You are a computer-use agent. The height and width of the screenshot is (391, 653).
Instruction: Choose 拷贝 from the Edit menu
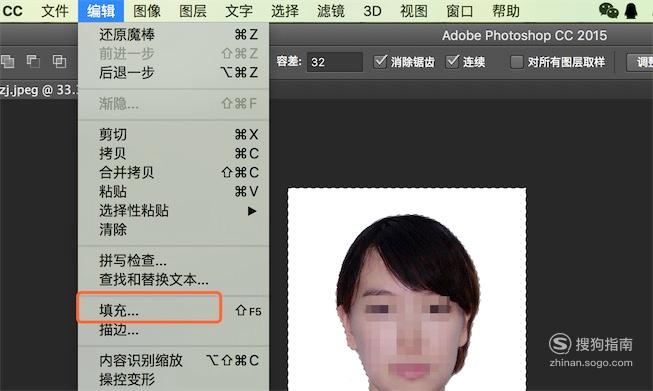pos(173,154)
